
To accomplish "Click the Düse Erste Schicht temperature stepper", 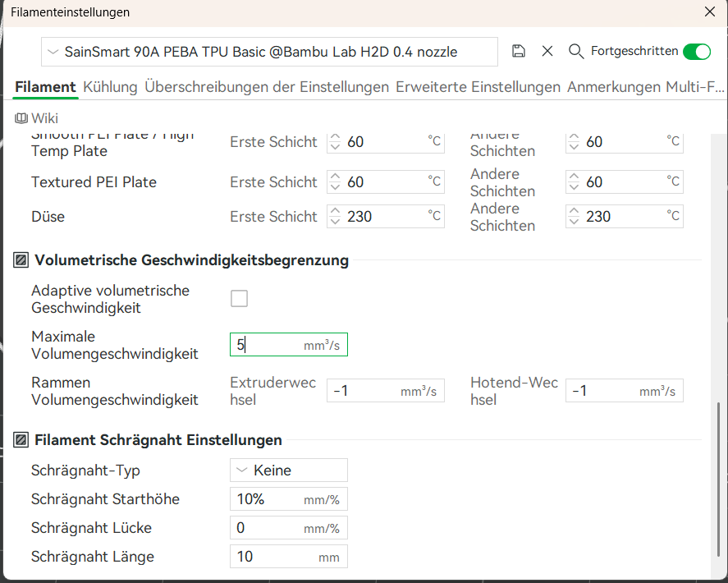I will (x=335, y=217).
